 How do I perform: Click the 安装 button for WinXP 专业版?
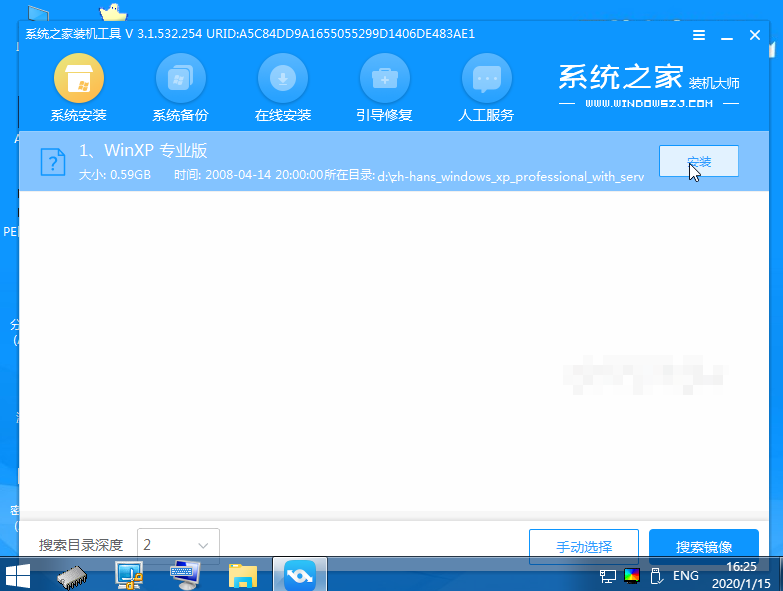tap(698, 161)
